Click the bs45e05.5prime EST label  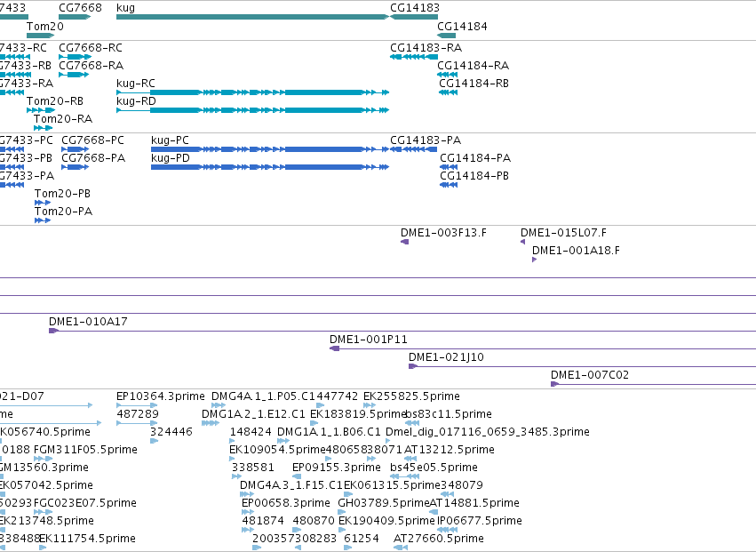(x=434, y=468)
